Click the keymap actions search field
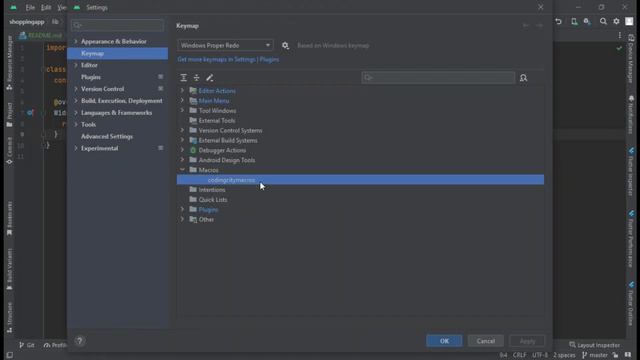 coord(438,78)
